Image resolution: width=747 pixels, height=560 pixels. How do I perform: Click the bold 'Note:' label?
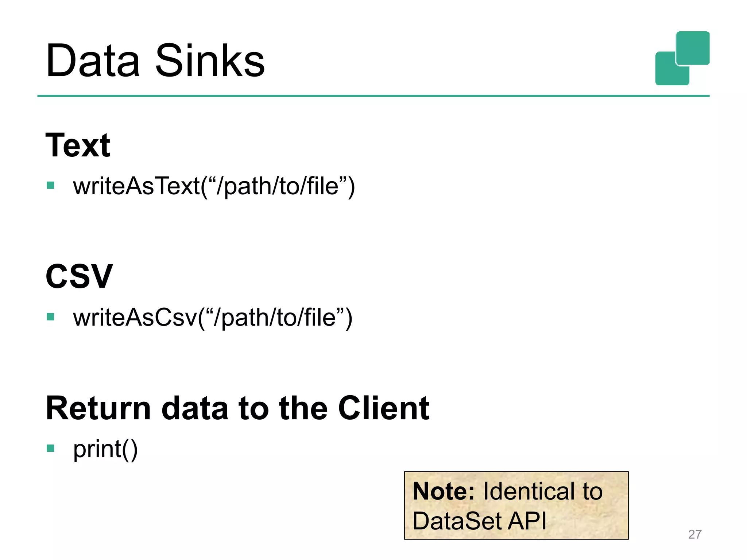coord(443,491)
